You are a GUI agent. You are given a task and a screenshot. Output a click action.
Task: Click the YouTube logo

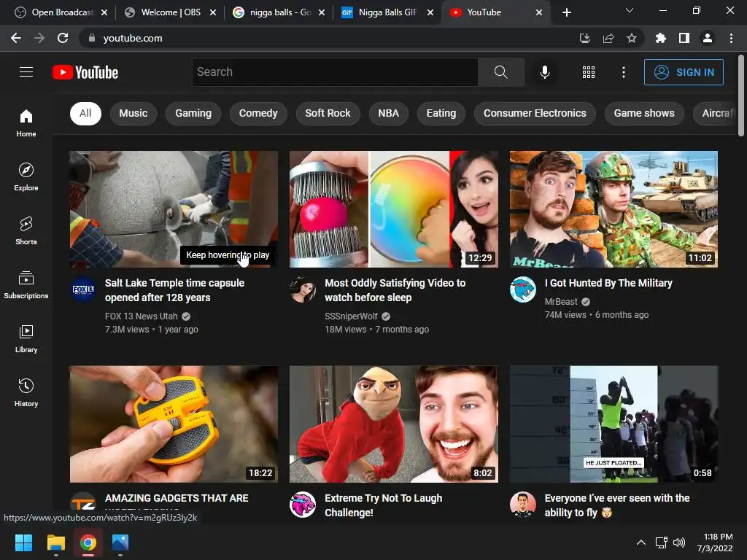pos(85,72)
